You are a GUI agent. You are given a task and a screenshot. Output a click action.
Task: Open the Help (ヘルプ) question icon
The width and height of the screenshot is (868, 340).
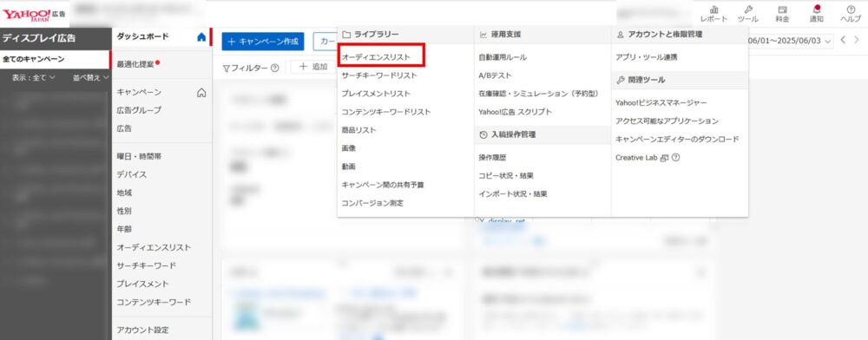point(851,14)
